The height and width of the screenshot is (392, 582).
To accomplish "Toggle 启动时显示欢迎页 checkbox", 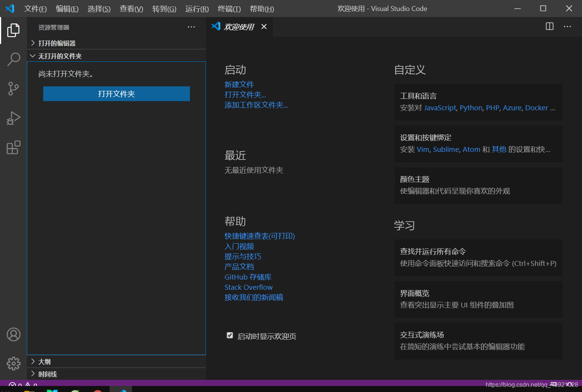I will (230, 335).
